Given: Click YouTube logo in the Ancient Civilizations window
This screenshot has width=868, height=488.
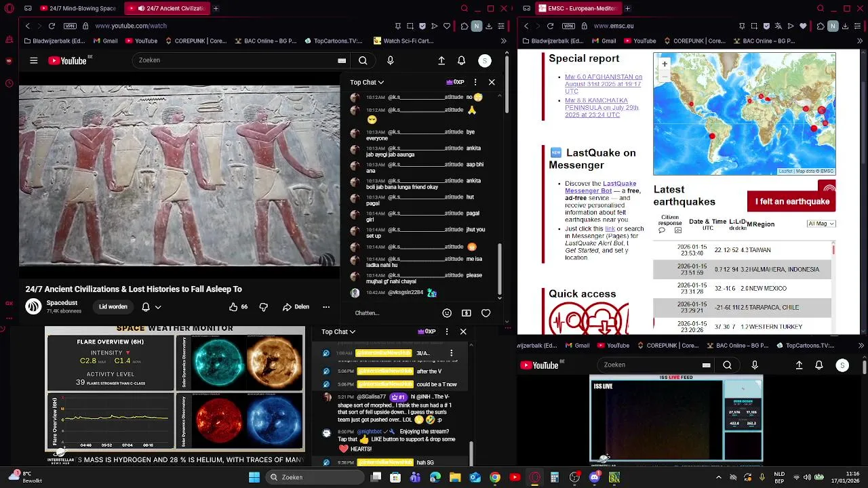Looking at the screenshot, I should click(68, 60).
